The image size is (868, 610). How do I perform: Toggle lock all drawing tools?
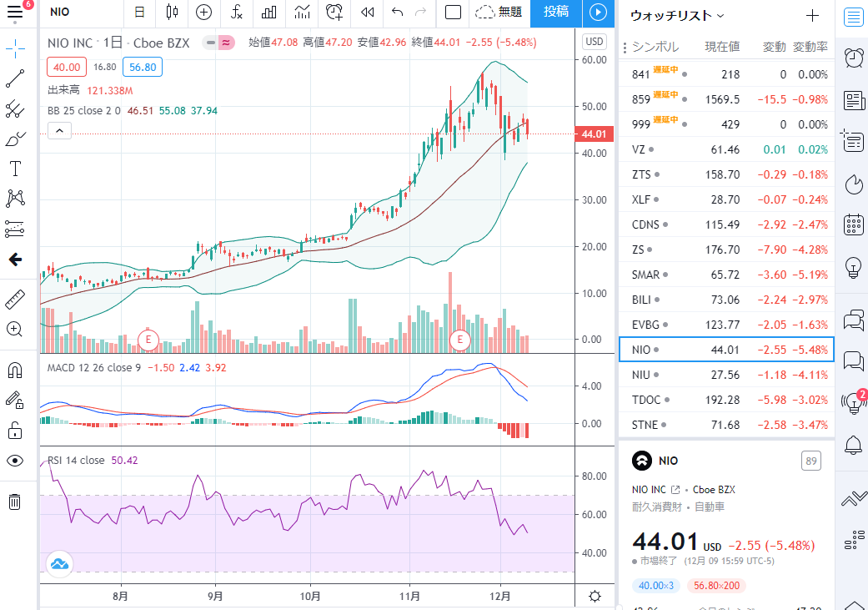point(15,430)
